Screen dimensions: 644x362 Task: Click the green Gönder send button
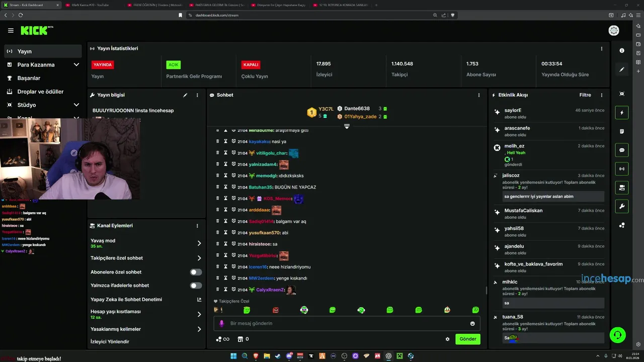coord(468,339)
